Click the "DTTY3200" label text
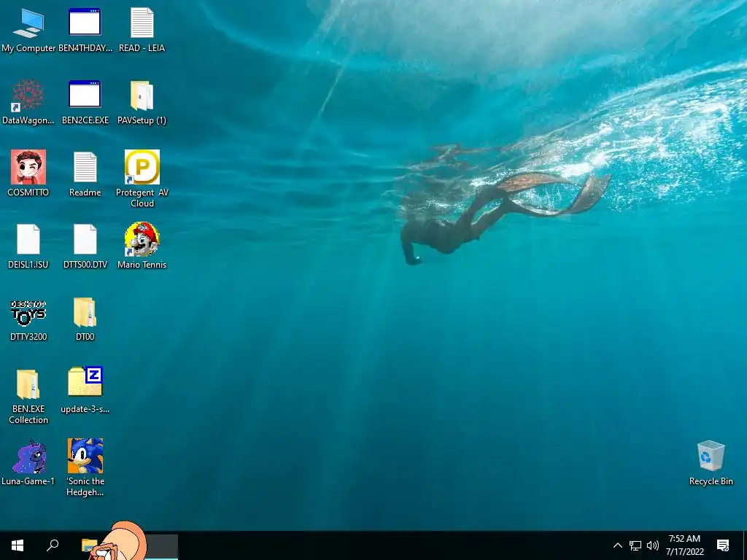The height and width of the screenshot is (560, 747). coord(28,337)
